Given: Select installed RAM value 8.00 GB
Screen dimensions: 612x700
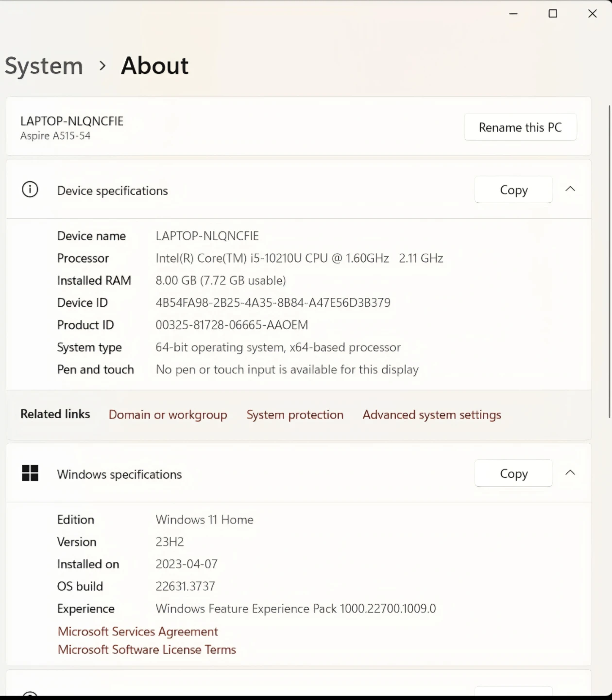Looking at the screenshot, I should click(x=221, y=280).
